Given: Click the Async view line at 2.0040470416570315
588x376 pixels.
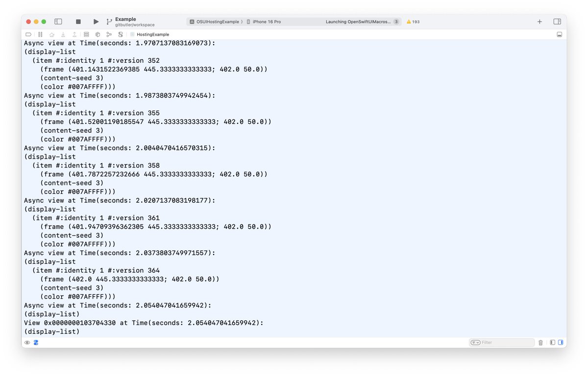Looking at the screenshot, I should tap(120, 148).
